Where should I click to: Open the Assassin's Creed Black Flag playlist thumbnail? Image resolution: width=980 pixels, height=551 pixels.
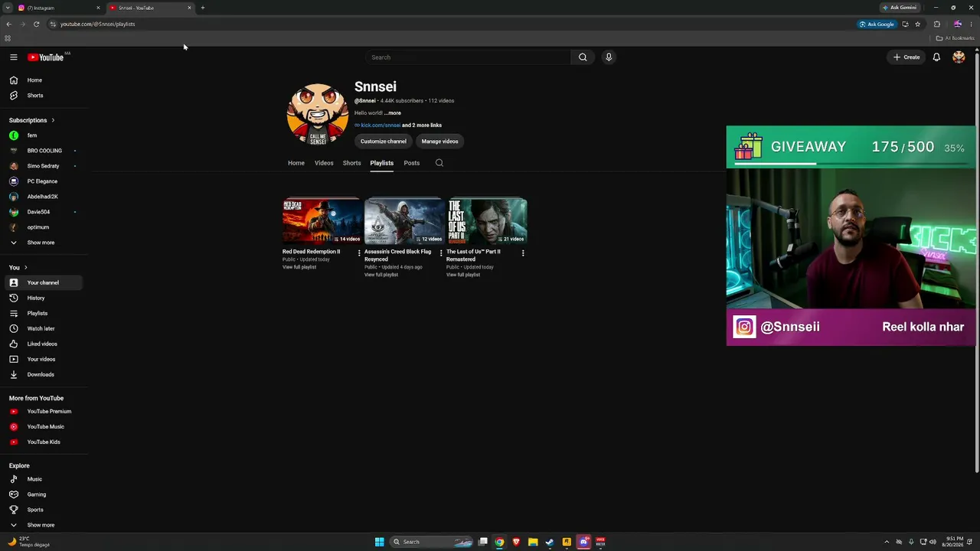403,221
